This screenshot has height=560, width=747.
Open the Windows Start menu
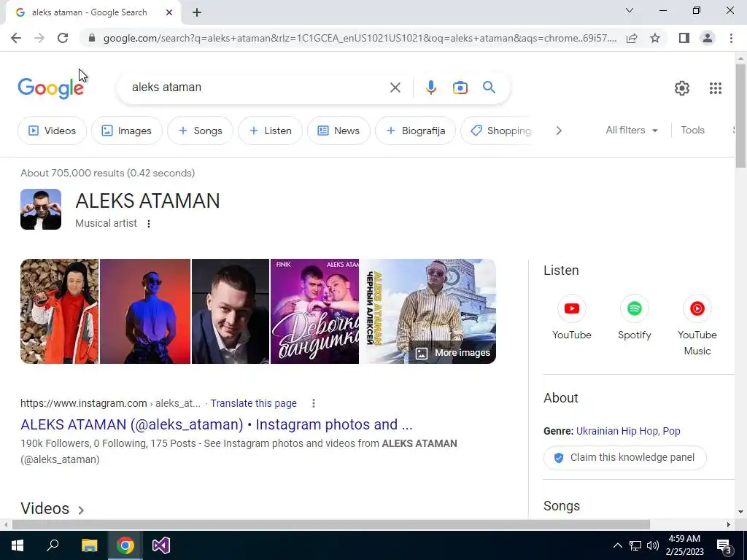point(18,545)
